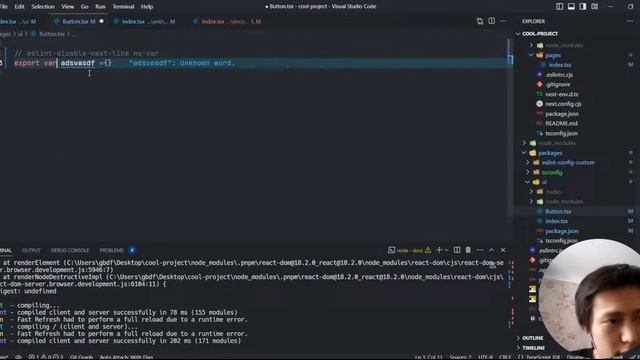Toggle the Panel layout button in the title bar

(x=571, y=7)
